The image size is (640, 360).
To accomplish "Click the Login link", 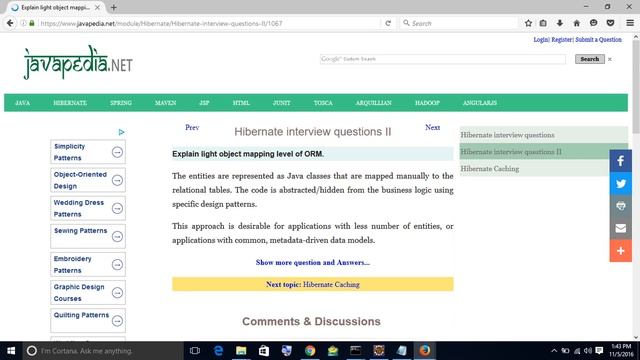I will (541, 40).
